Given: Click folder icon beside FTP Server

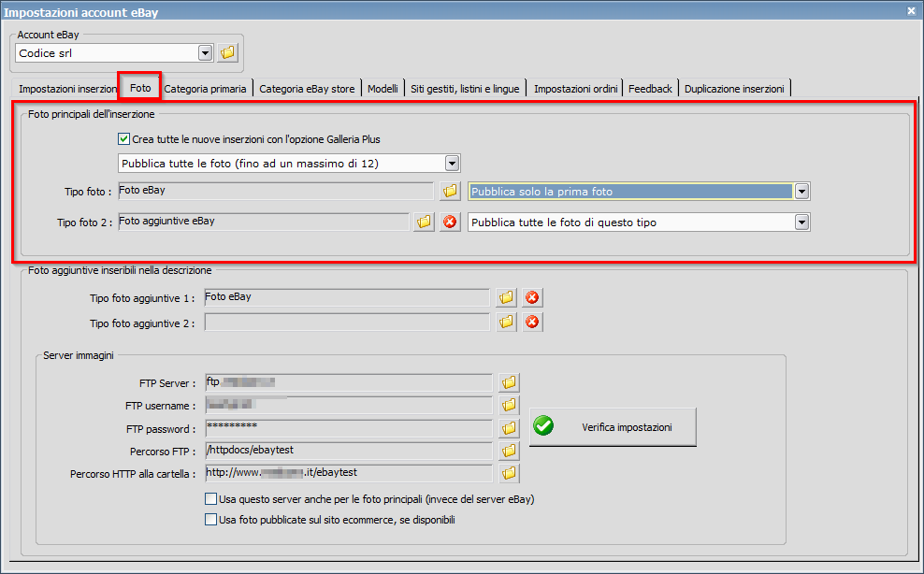Looking at the screenshot, I should point(509,382).
